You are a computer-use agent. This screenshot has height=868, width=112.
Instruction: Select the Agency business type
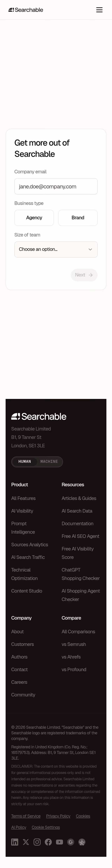(x=34, y=218)
